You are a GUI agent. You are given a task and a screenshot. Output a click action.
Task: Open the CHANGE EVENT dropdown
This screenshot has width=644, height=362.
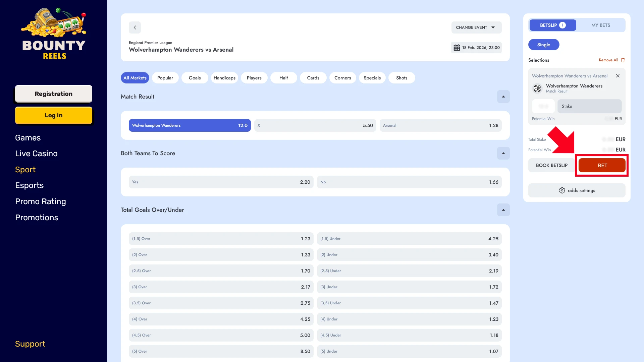click(476, 27)
